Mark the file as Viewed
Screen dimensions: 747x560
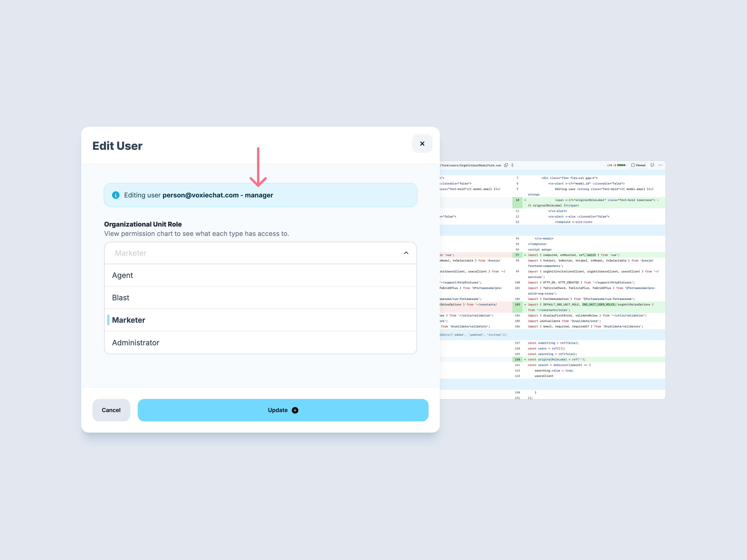633,165
